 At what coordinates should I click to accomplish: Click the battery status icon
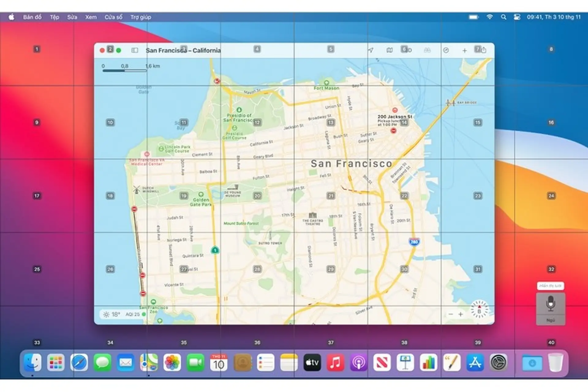click(x=473, y=17)
